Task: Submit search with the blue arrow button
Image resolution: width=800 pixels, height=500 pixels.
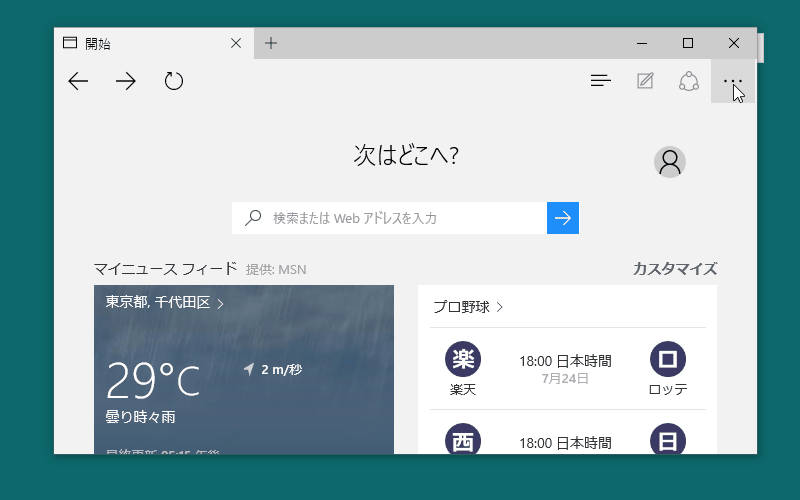Action: coord(563,218)
